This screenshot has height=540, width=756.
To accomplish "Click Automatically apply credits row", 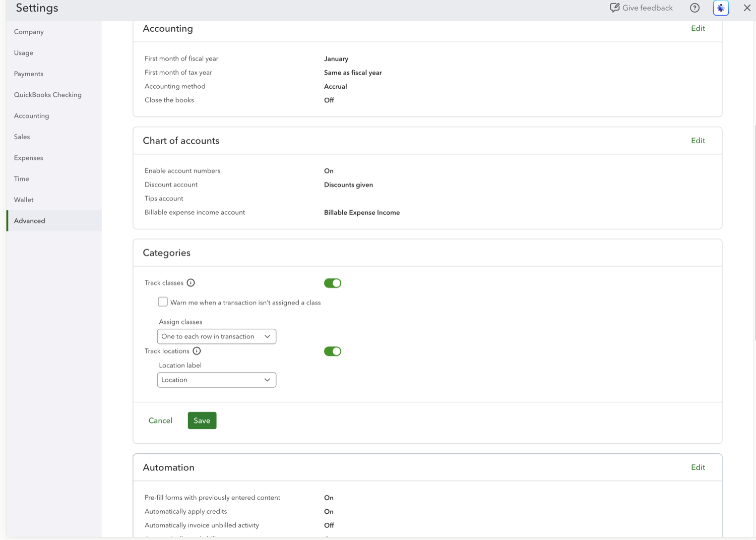I will [x=427, y=511].
